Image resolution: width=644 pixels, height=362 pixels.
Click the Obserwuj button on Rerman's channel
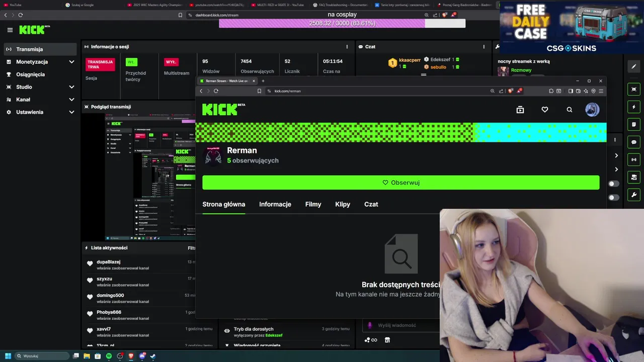pos(401,183)
